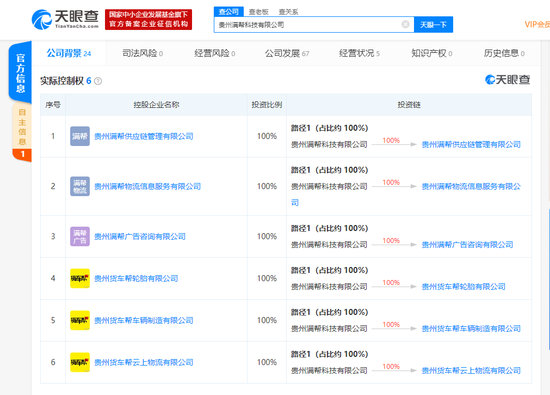550x395 pixels.
Task: Open logo icon of 贵州货车帮云上物流有限公司
Action: [x=80, y=362]
